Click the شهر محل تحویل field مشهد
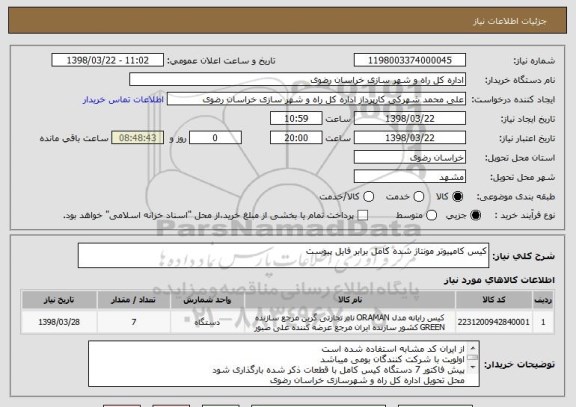The image size is (576, 407). tap(410, 177)
